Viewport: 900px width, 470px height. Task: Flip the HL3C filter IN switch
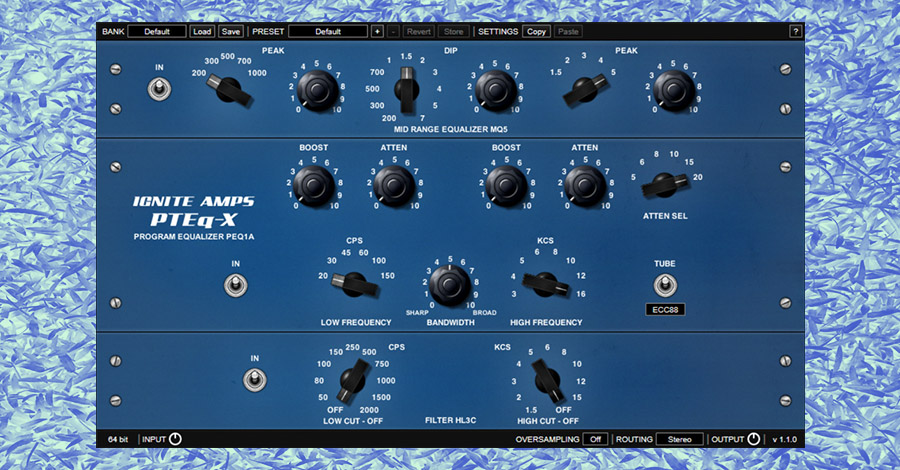click(x=254, y=380)
